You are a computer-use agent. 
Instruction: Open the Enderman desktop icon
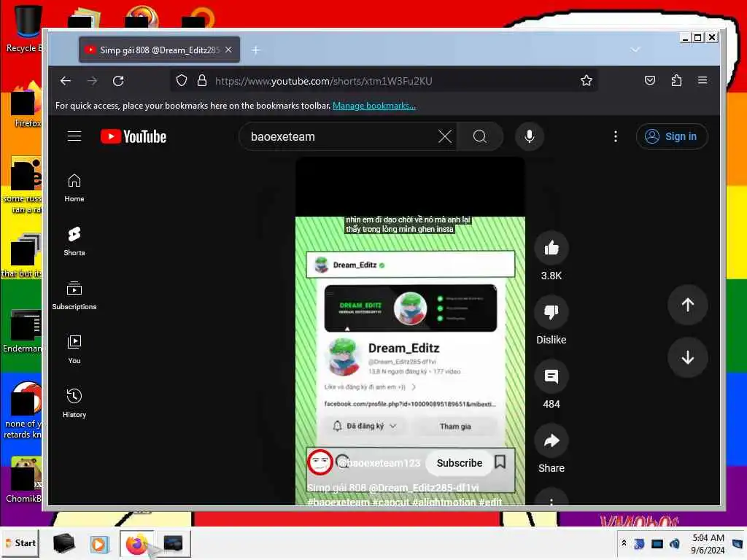pos(22,332)
